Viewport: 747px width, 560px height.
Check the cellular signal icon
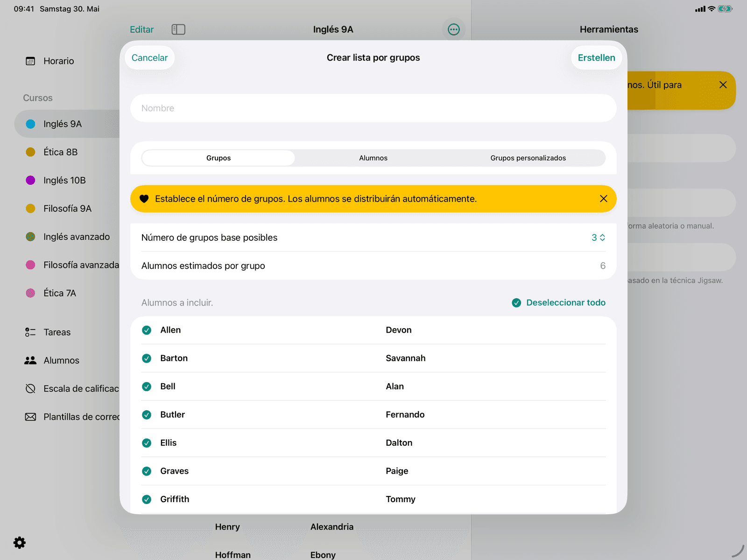point(700,9)
